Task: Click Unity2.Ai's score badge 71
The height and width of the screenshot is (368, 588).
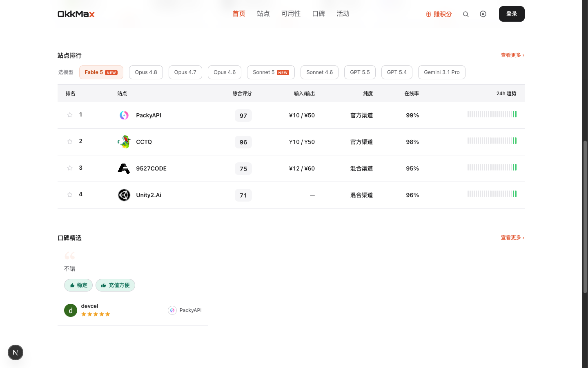Action: coord(243,195)
